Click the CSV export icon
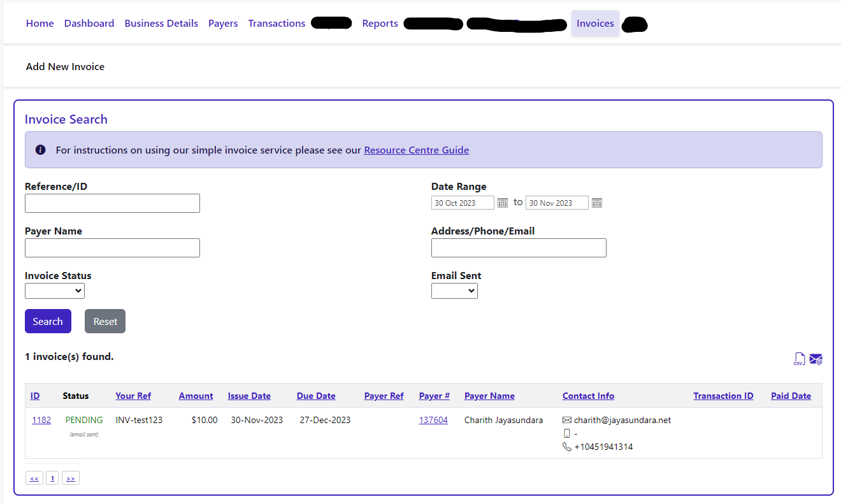The height and width of the screenshot is (504, 841). 799,359
